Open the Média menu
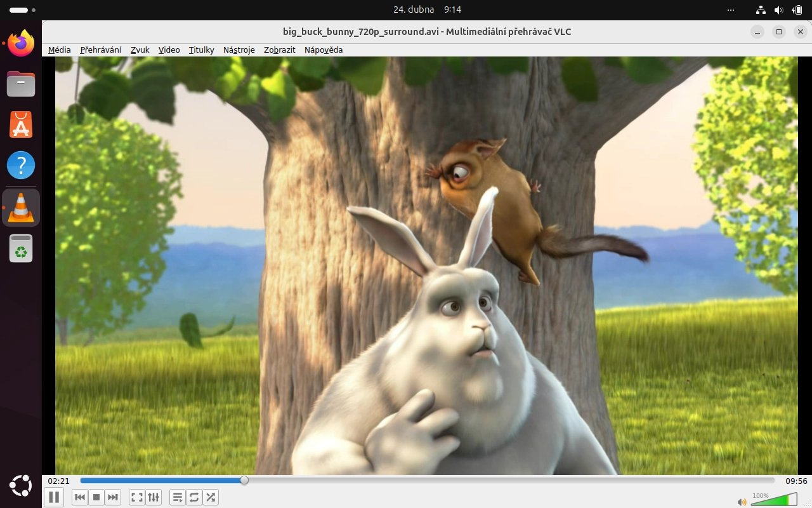Image resolution: width=812 pixels, height=508 pixels. [60, 50]
